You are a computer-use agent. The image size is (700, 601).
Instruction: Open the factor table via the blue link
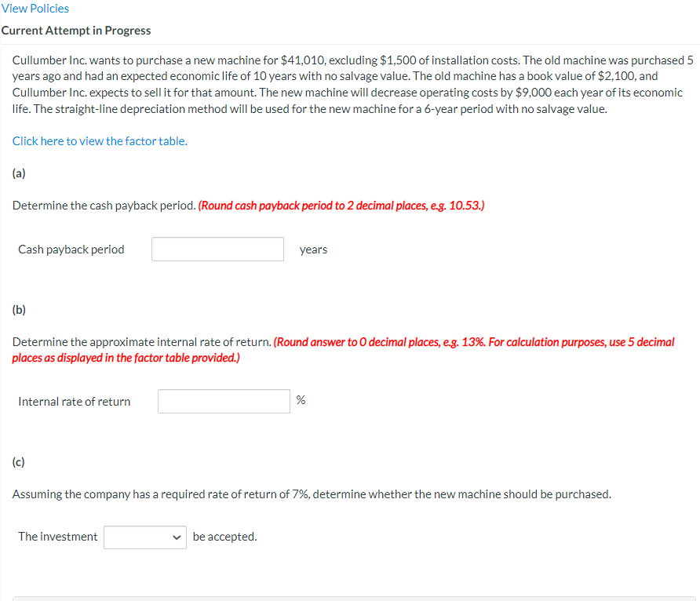coord(99,140)
